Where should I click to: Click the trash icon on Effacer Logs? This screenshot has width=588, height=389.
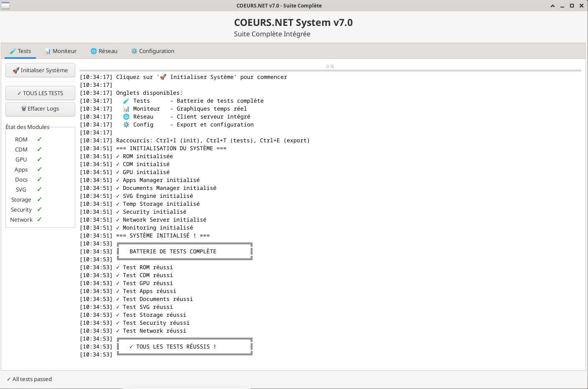[24, 109]
